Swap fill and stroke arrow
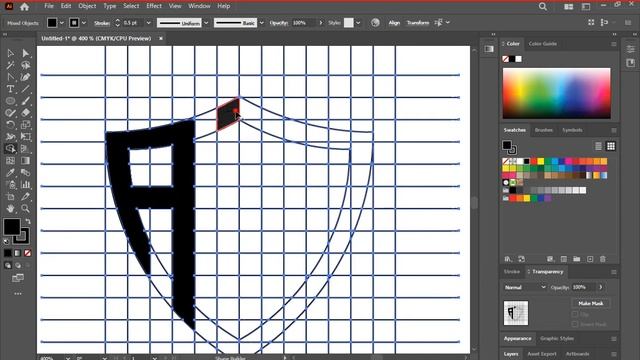Screen dimensions: 640x360 (x=28, y=221)
